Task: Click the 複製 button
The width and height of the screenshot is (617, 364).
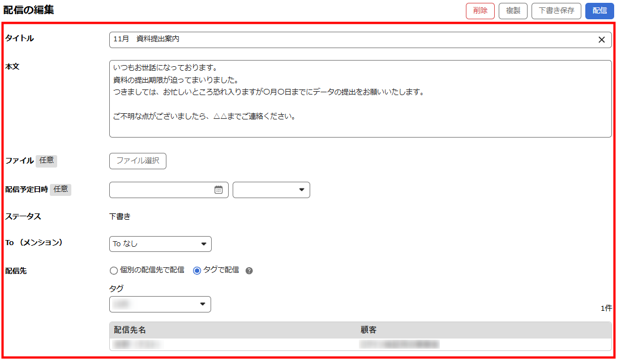Action: click(513, 11)
